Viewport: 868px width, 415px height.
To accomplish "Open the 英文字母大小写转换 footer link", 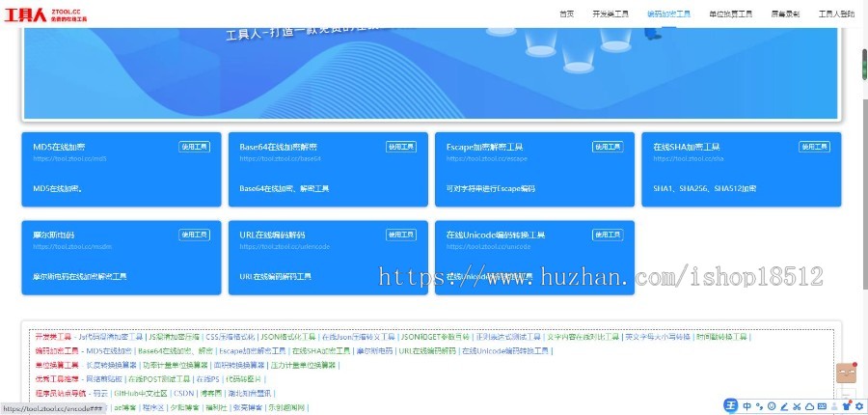I will (658, 336).
